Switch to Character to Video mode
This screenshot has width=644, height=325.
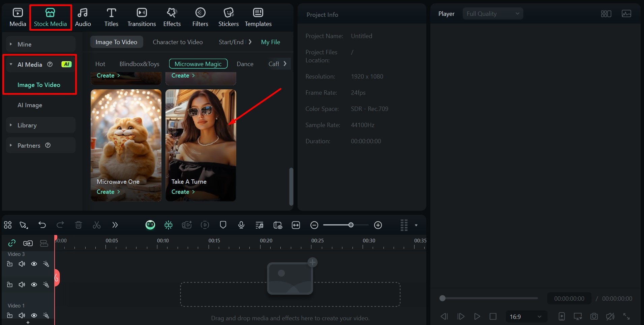click(178, 42)
